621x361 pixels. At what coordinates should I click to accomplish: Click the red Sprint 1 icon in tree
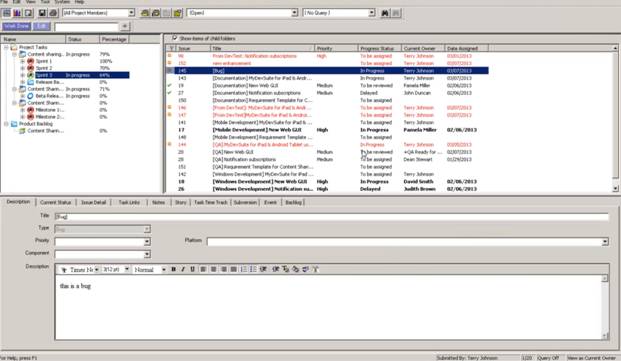point(30,61)
